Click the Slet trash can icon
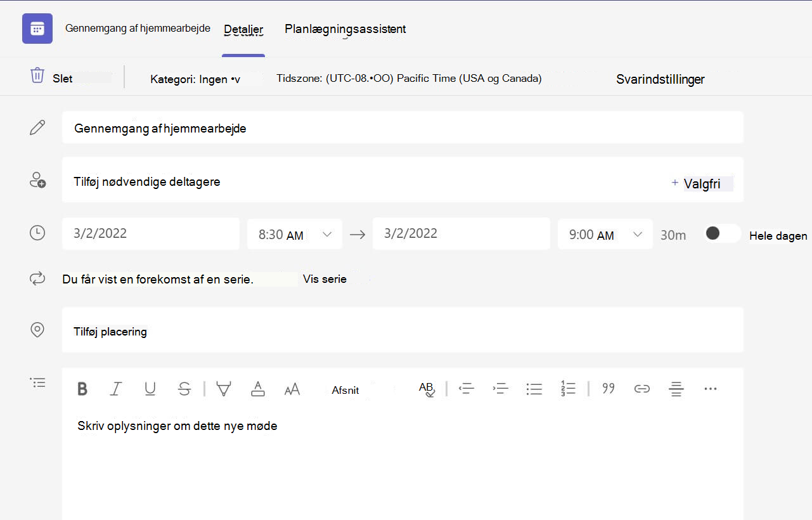The image size is (812, 520). pos(37,75)
